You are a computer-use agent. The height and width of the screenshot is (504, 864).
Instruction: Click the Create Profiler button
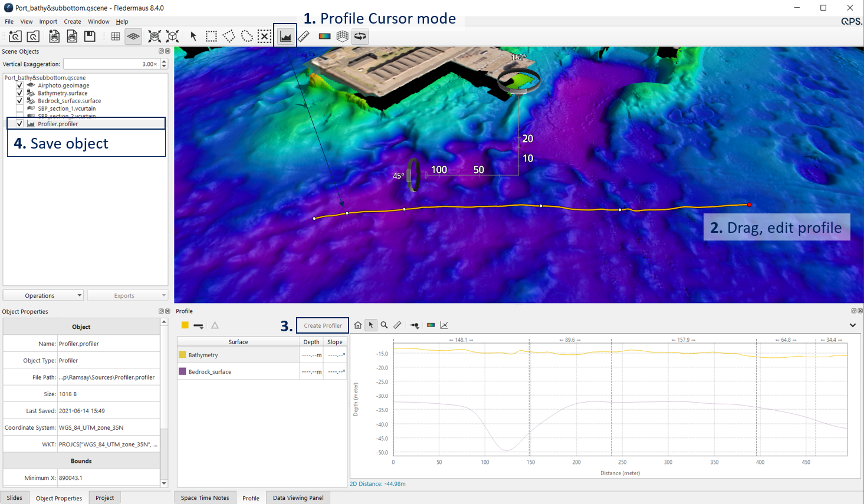coord(323,325)
